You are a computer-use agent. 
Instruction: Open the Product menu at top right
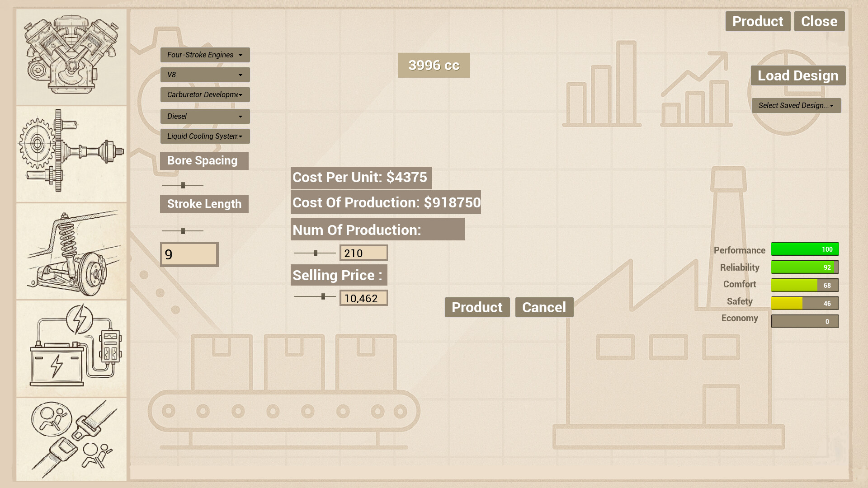[758, 21]
